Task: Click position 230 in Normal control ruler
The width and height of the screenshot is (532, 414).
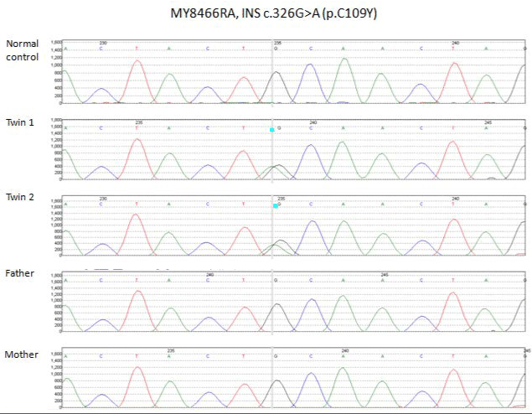Action: [x=102, y=41]
